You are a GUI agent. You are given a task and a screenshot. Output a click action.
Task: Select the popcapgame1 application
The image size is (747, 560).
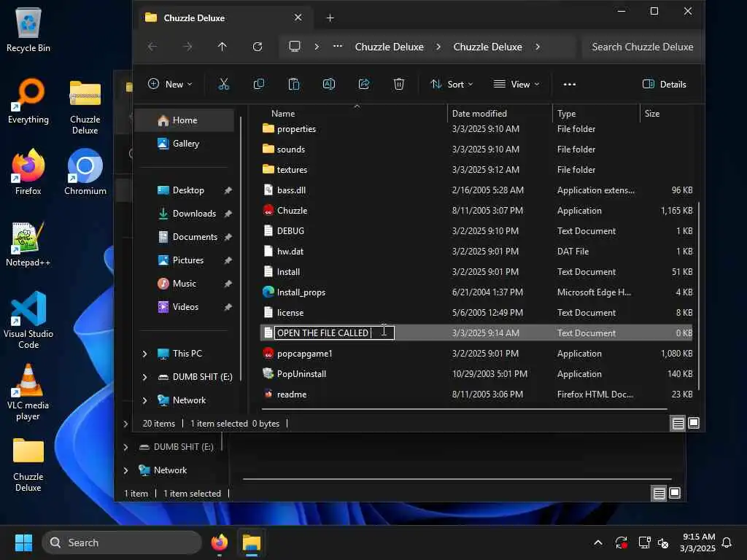click(x=476, y=354)
